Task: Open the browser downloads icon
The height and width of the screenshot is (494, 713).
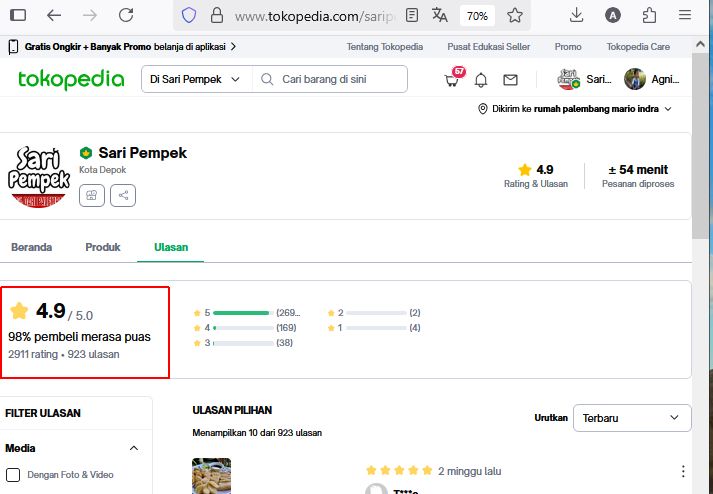Action: point(577,15)
